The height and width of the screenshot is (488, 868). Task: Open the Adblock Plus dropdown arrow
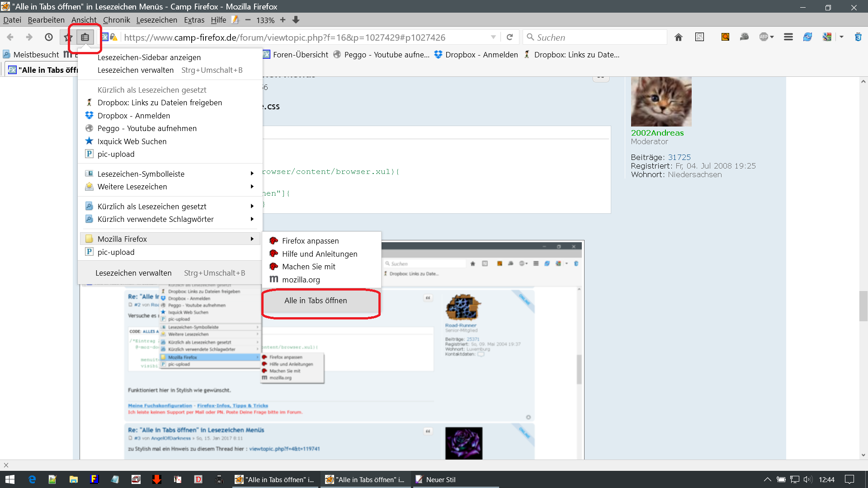pyautogui.click(x=772, y=38)
